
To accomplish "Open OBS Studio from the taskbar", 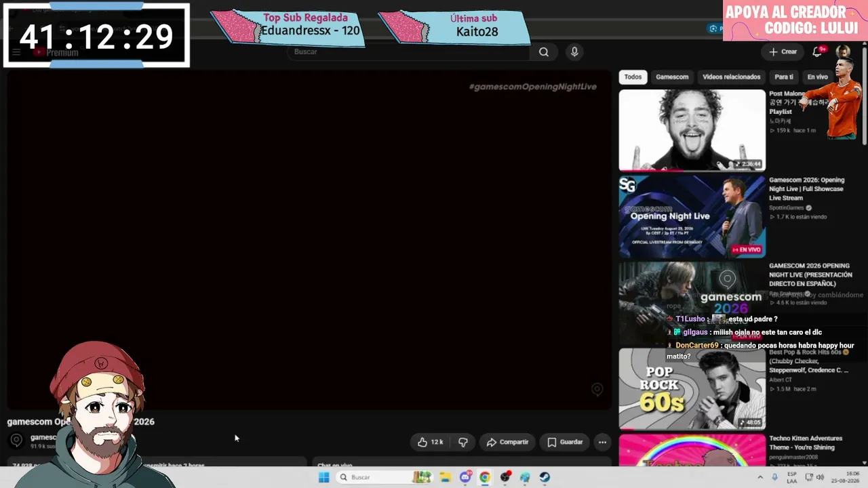I will (x=505, y=477).
